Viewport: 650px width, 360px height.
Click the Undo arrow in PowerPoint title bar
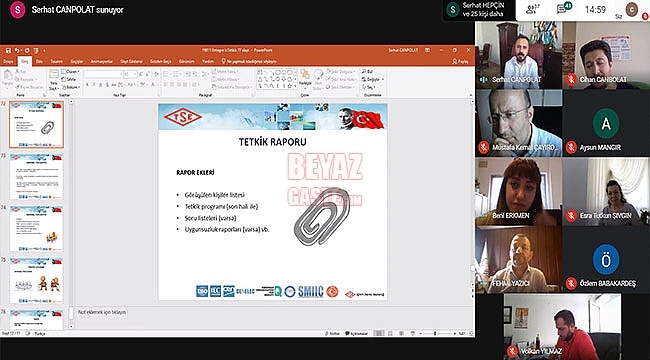[x=18, y=51]
